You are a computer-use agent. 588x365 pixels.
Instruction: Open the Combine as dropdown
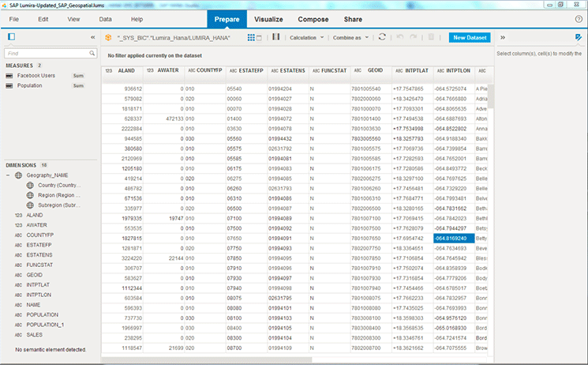(x=352, y=37)
